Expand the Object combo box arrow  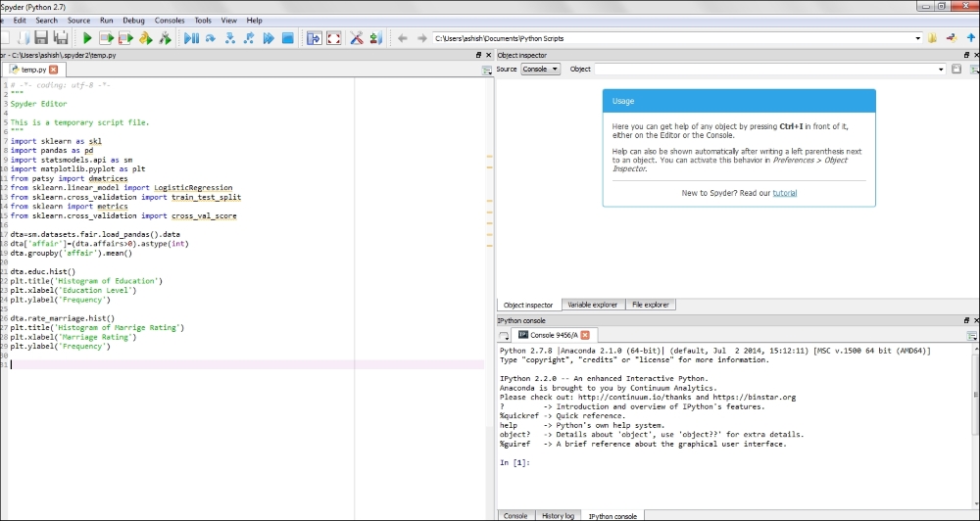point(941,69)
